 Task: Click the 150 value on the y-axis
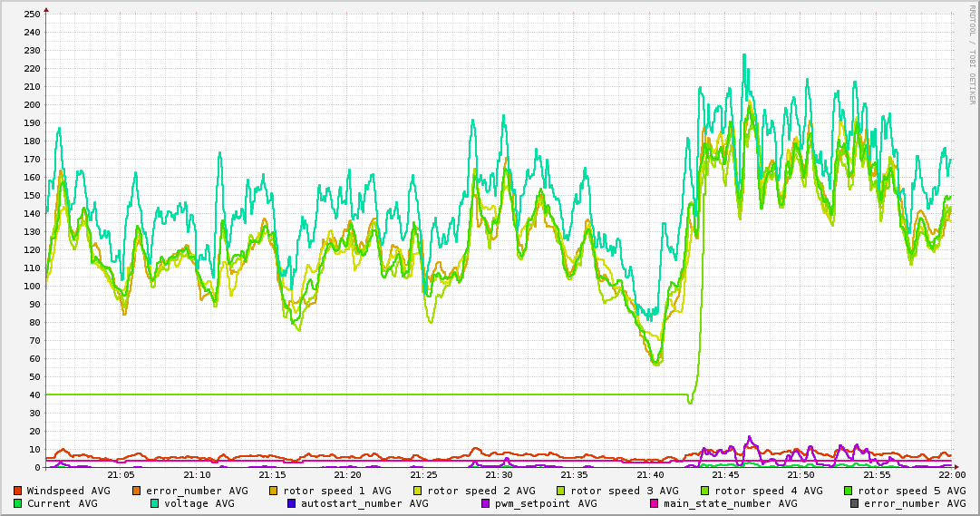[x=31, y=195]
